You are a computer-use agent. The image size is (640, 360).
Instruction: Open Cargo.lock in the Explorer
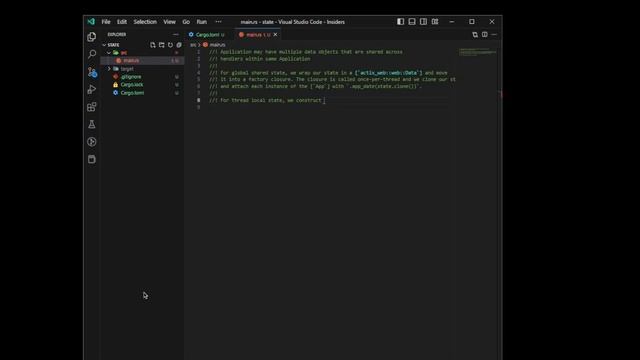coord(142,84)
